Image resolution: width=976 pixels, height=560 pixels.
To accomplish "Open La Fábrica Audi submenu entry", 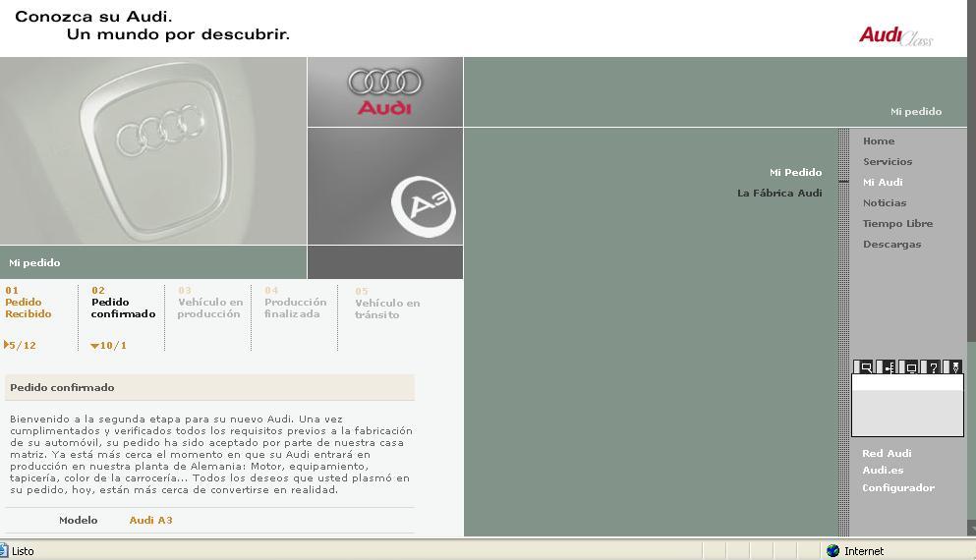I will [779, 193].
